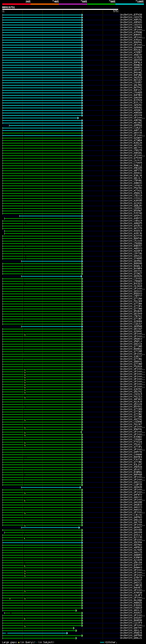This screenshot has height=644, width=146.
Task: Select the UniRef100_A9RTN1 label
Action: [x=131, y=120]
